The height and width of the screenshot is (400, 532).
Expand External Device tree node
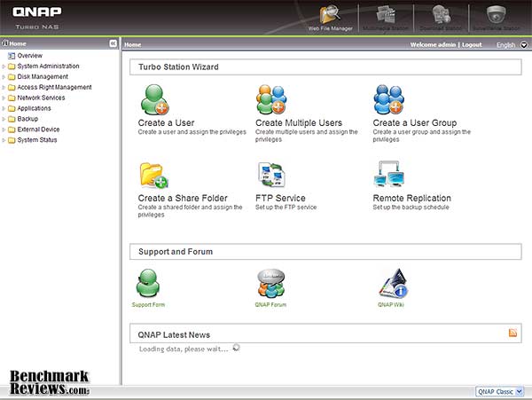[x=4, y=129]
